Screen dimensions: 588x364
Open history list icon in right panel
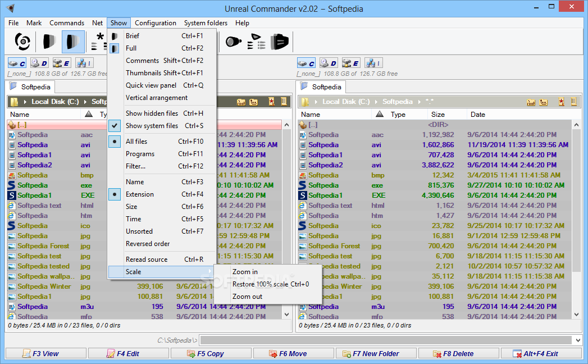574,101
